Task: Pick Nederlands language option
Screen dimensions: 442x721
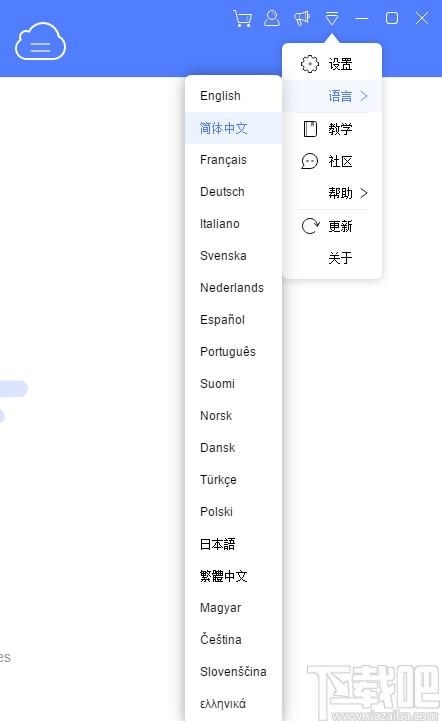Action: pyautogui.click(x=234, y=287)
